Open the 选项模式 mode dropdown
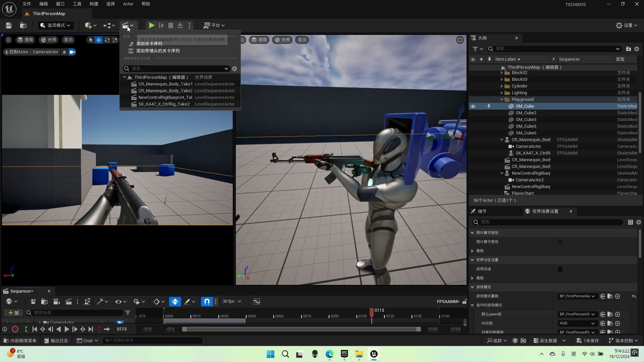Image resolution: width=644 pixels, height=362 pixels. tap(56, 25)
